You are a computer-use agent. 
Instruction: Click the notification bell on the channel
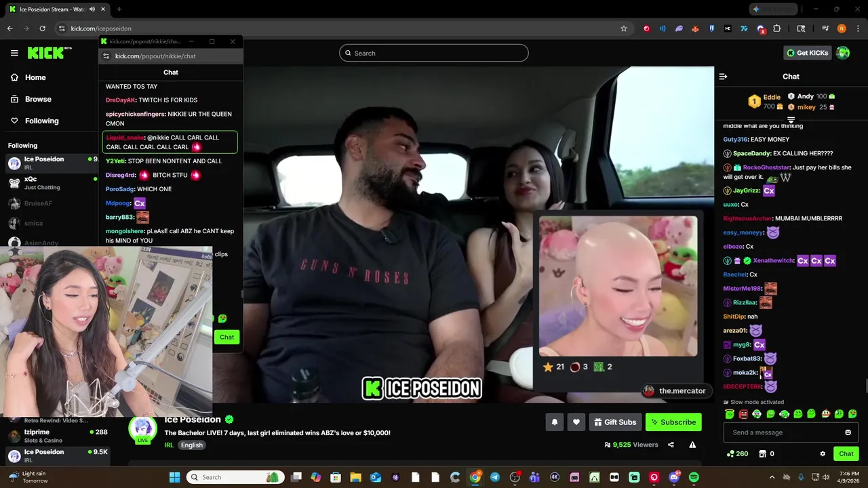(x=555, y=422)
